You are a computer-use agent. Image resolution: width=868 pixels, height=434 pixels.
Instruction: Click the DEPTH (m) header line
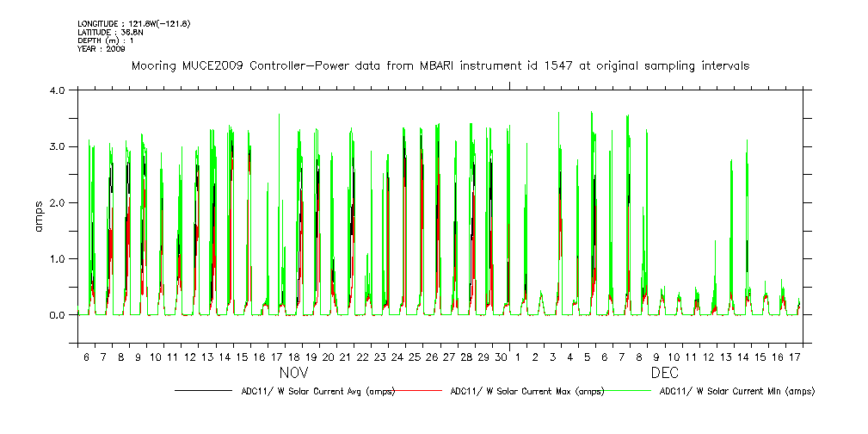pyautogui.click(x=108, y=40)
